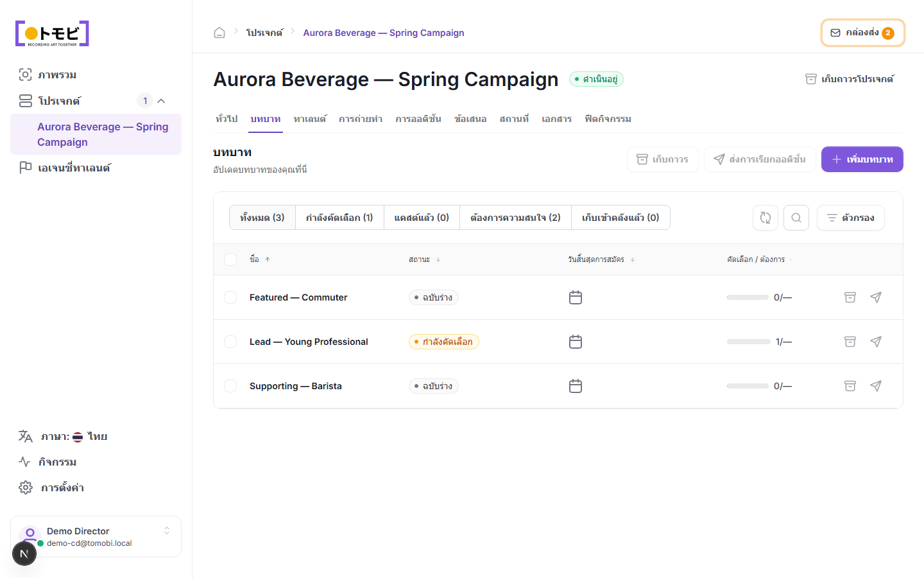Switch to the ฟีดกิจกรรม tab
Screen dimensions: 924x578
(608, 119)
